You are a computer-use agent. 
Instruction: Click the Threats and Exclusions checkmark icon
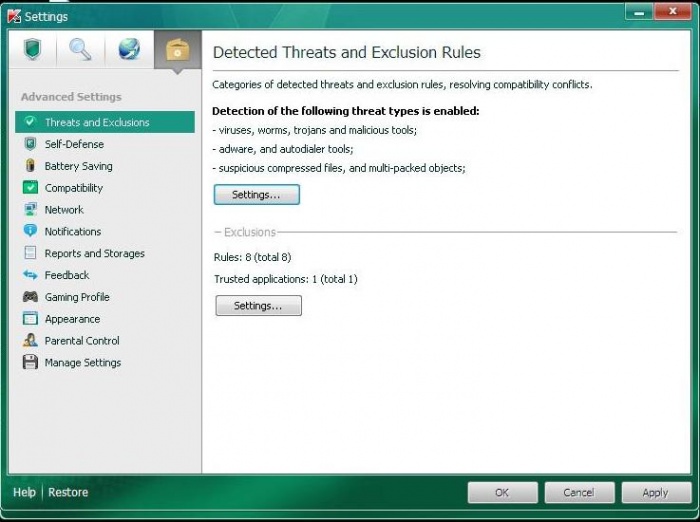pyautogui.click(x=30, y=121)
